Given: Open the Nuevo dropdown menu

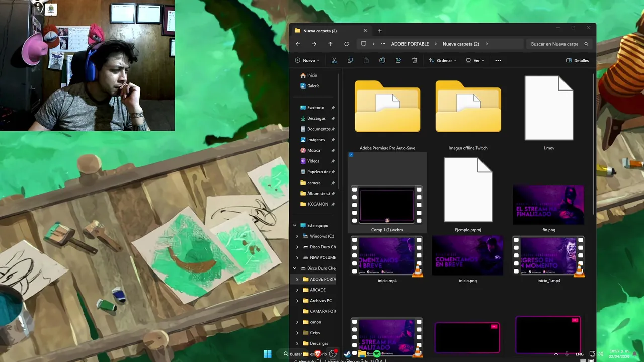Looking at the screenshot, I should pos(307,60).
